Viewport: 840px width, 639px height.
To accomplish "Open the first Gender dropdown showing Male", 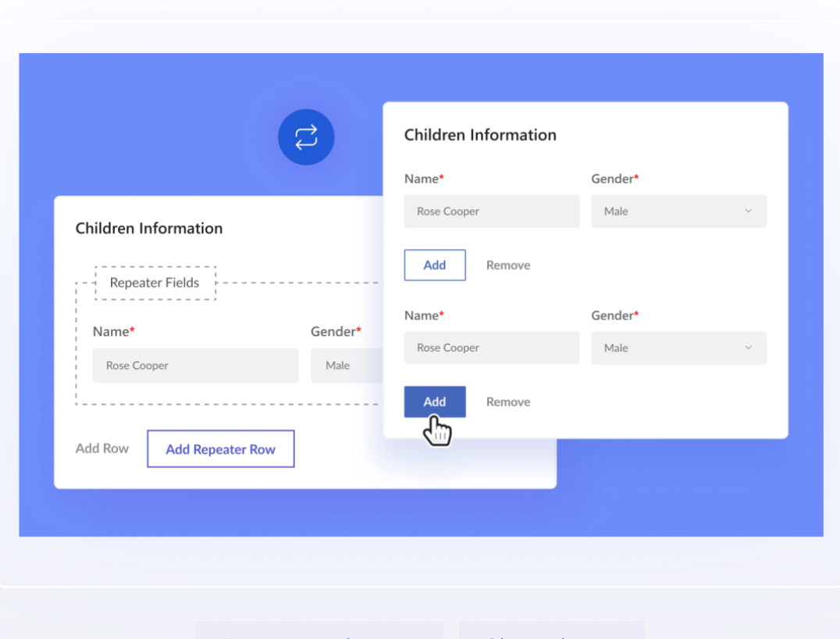I will pyautogui.click(x=678, y=211).
